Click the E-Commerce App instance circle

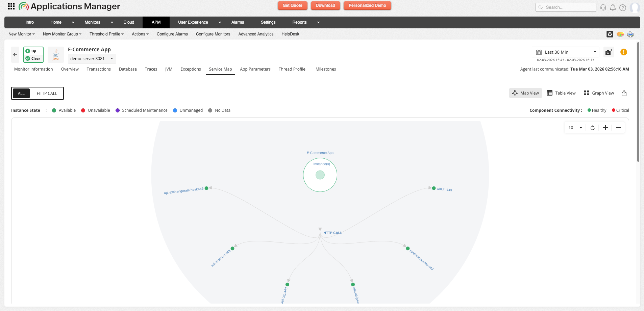coord(320,175)
